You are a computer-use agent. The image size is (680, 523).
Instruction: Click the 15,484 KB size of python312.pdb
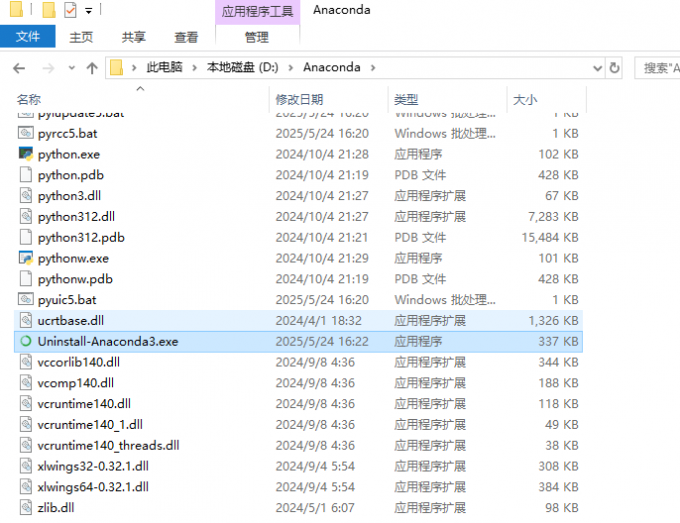[550, 238]
